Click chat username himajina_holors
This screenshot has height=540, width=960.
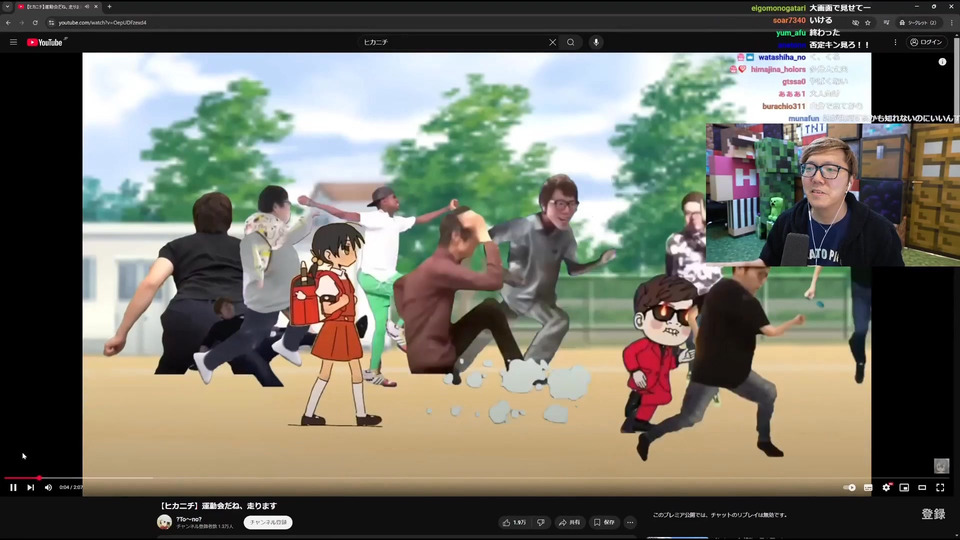778,69
